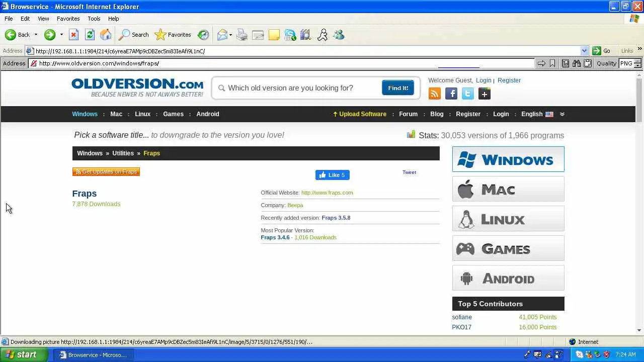Viewport: 644px width, 362px height.
Task: Open the AIM running-man icon
Action: pos(323,35)
